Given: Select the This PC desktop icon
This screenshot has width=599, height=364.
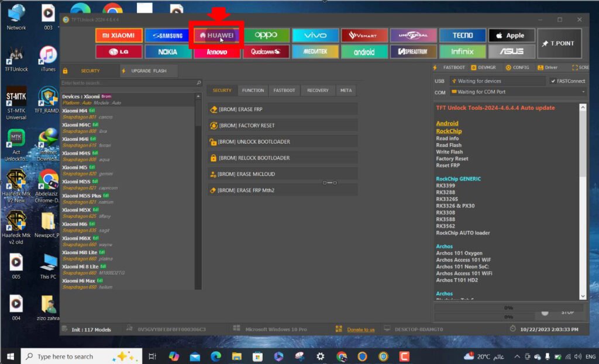Looking at the screenshot, I should (48, 266).
